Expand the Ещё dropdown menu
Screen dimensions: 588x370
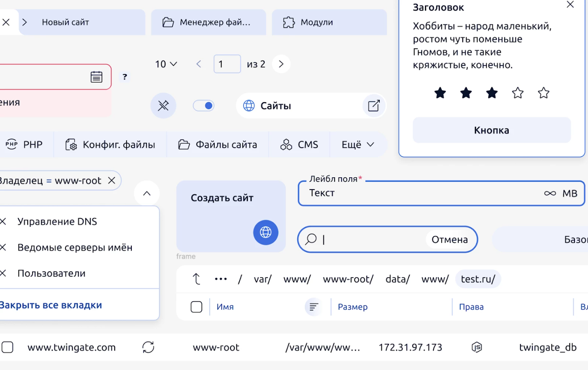click(357, 145)
